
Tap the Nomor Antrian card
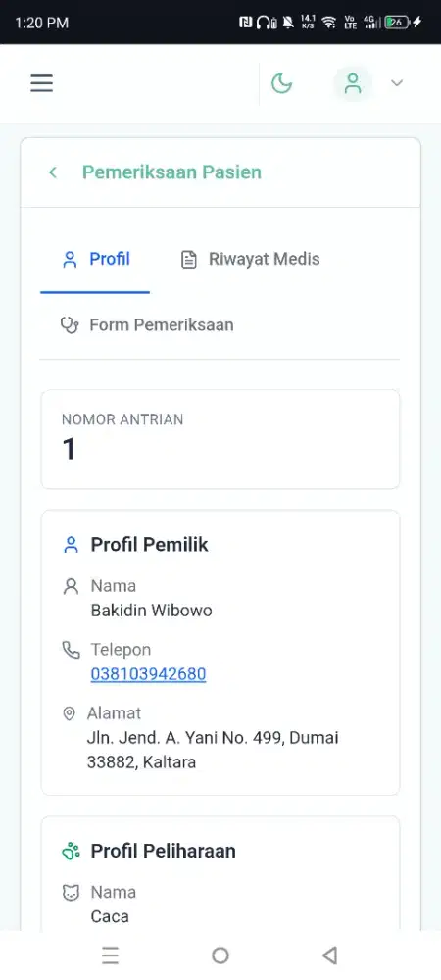click(x=220, y=439)
